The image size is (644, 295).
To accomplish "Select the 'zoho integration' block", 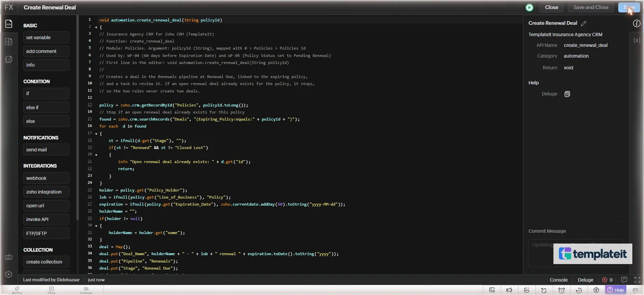I will [x=46, y=192].
